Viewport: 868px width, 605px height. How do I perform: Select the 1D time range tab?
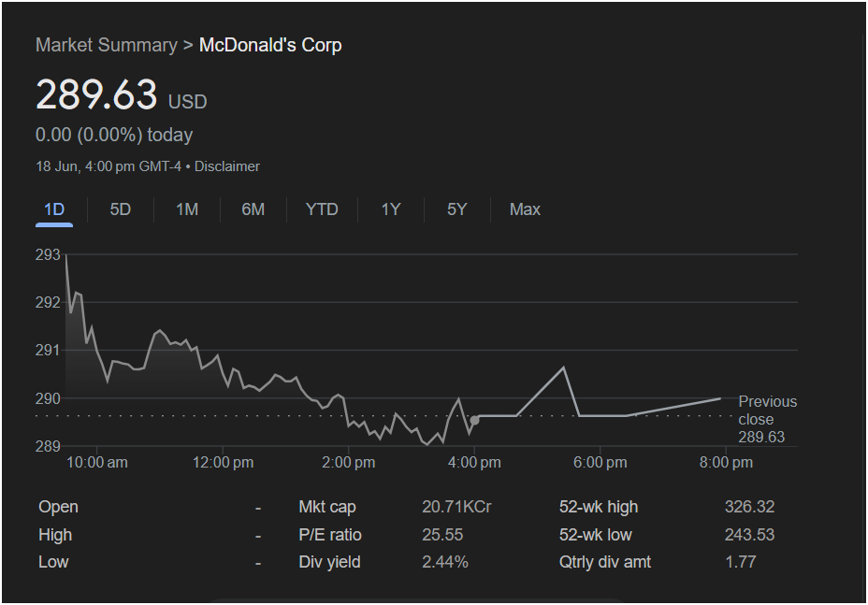[x=54, y=209]
